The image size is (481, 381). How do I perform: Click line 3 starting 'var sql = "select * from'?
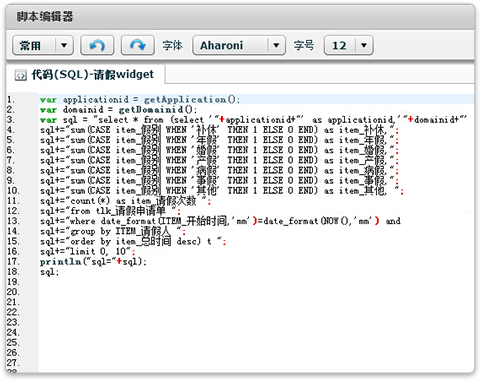(254, 120)
